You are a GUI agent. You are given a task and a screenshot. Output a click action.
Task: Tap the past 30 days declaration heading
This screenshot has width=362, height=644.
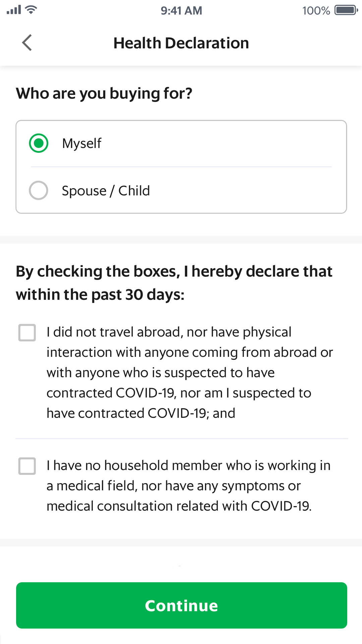(174, 283)
